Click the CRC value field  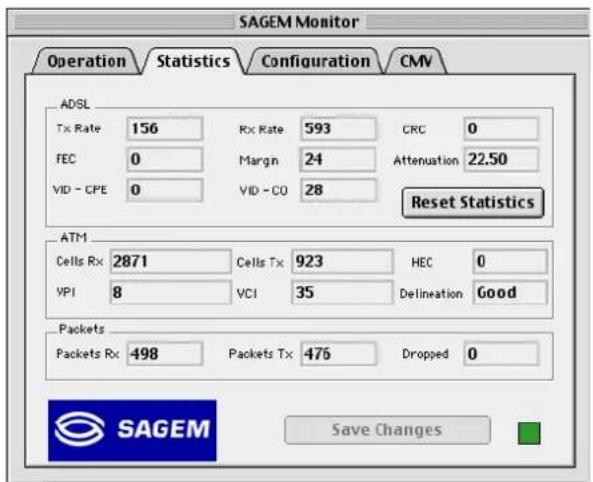(x=501, y=129)
